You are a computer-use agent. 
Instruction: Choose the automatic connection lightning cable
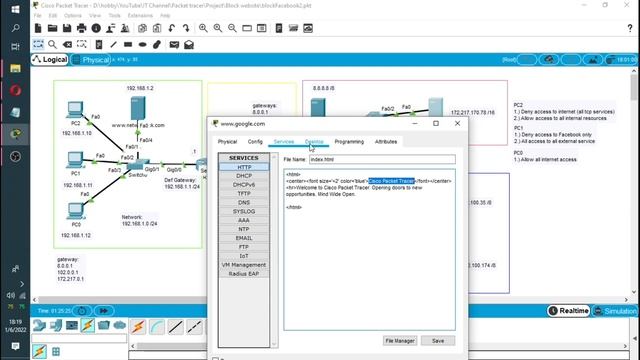(138, 327)
